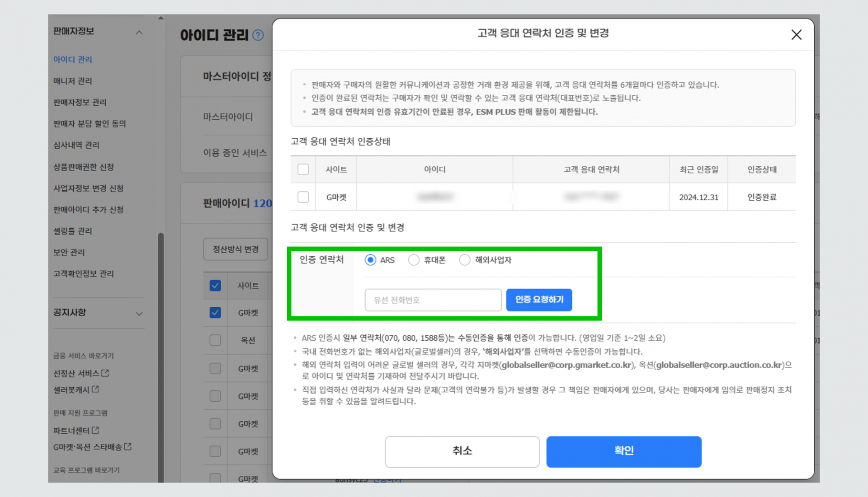Confirm changes with the 확인 button
868x497 pixels.
click(623, 451)
